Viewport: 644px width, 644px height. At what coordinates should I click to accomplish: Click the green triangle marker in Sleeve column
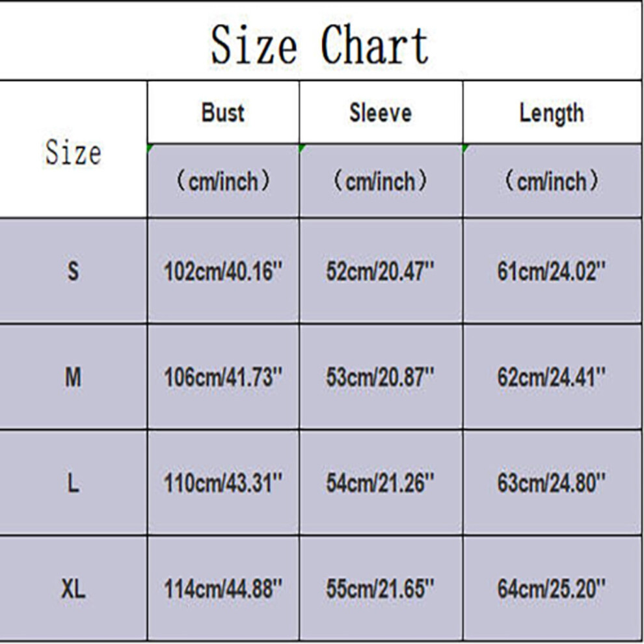pos(302,148)
